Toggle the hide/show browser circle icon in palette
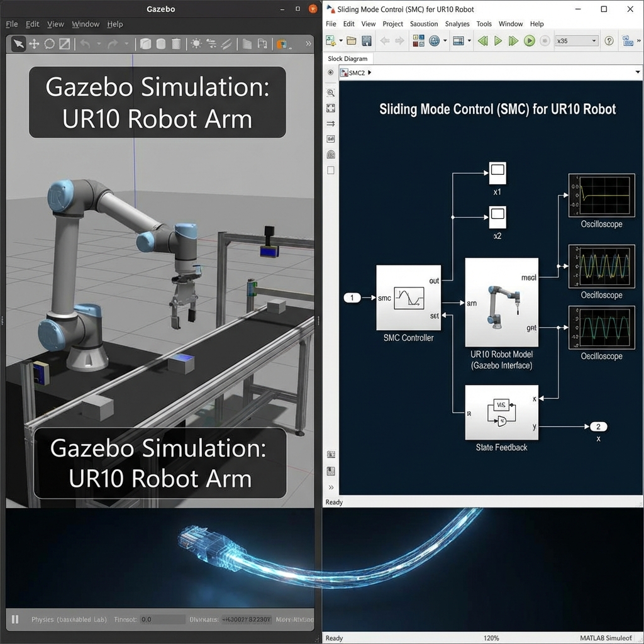 pos(331,73)
